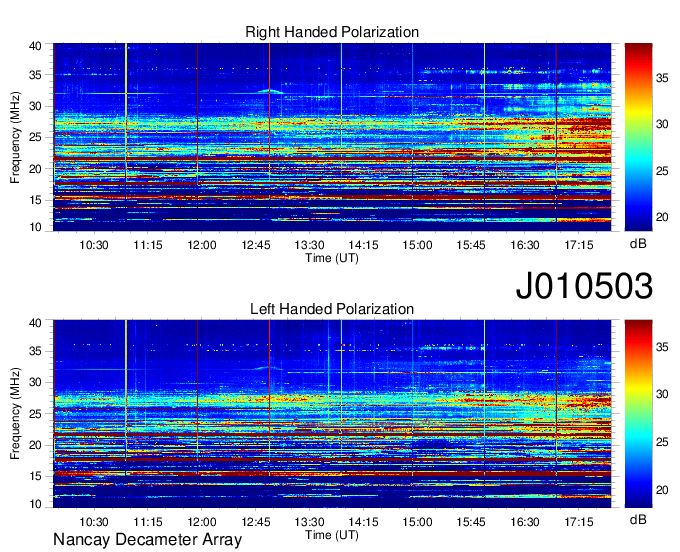The height and width of the screenshot is (552, 680).
Task: Click 13:30 tick on Right Handed time axis
Action: tap(310, 245)
